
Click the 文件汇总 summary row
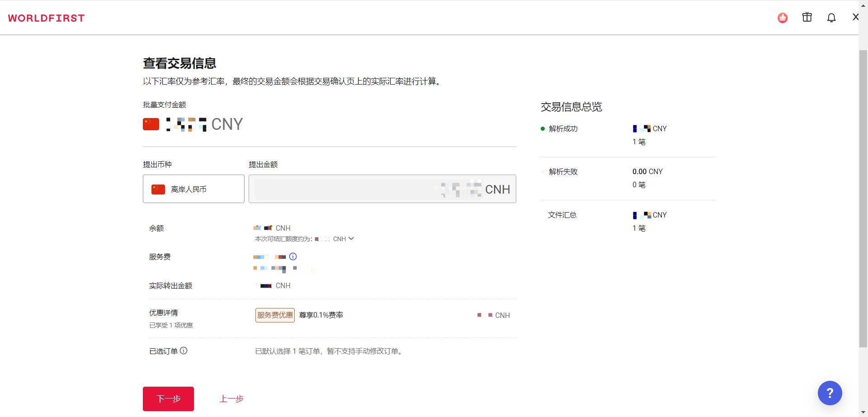point(562,215)
